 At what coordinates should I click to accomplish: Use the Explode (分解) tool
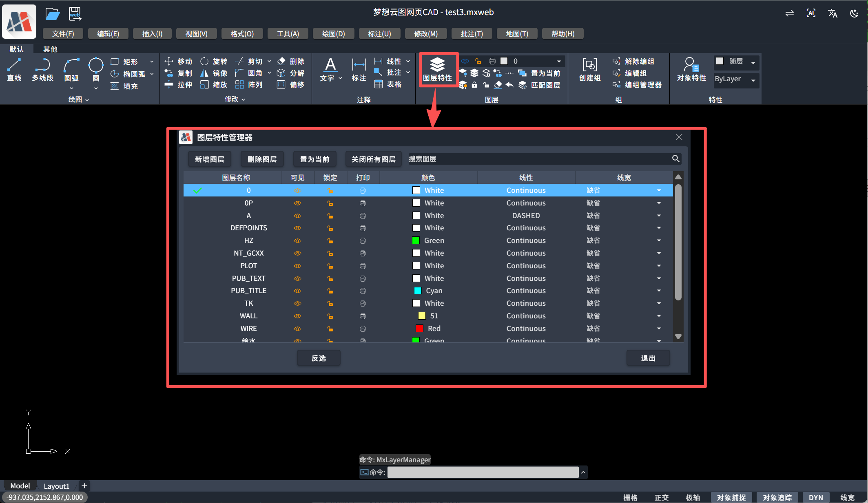(x=291, y=73)
